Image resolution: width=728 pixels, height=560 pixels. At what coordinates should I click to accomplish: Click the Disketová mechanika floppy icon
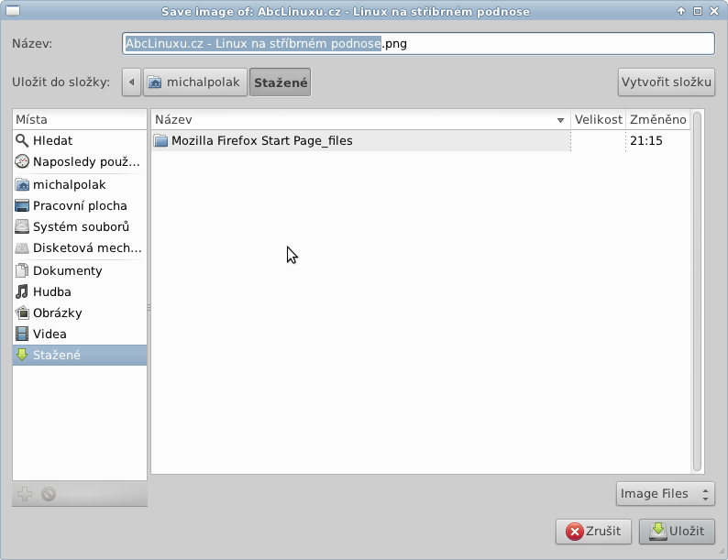coord(22,247)
